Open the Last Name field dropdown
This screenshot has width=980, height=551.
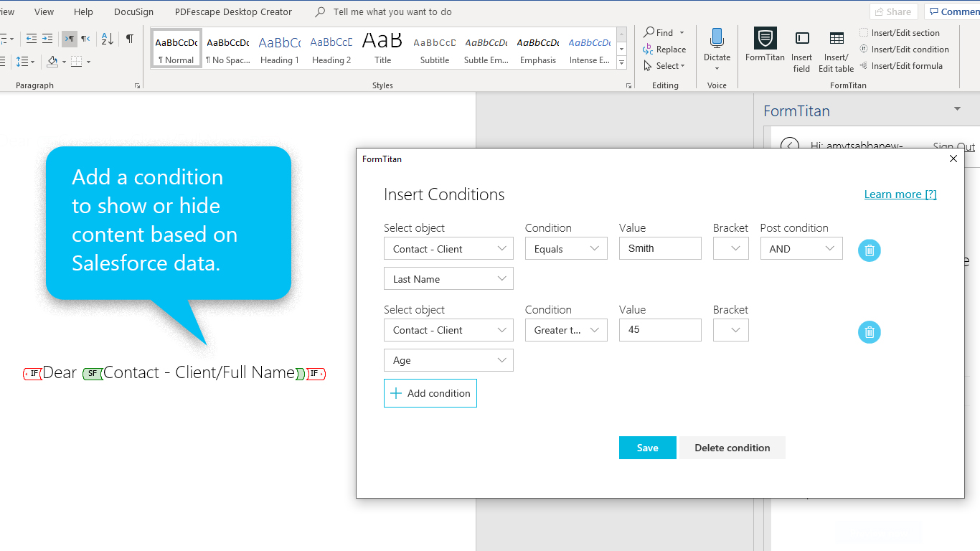tap(448, 278)
